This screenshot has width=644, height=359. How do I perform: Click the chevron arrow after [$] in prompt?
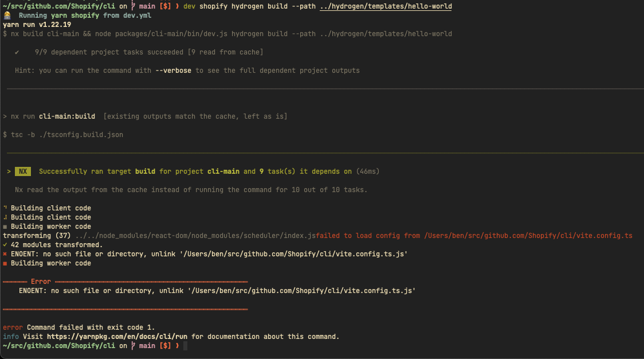(x=178, y=7)
